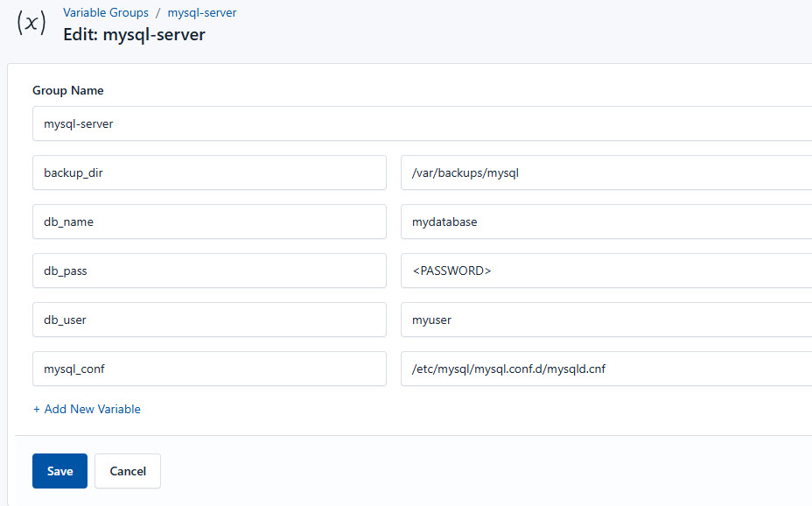Select the mysql-server breadcrumb link
This screenshot has width=812, height=506.
[202, 12]
